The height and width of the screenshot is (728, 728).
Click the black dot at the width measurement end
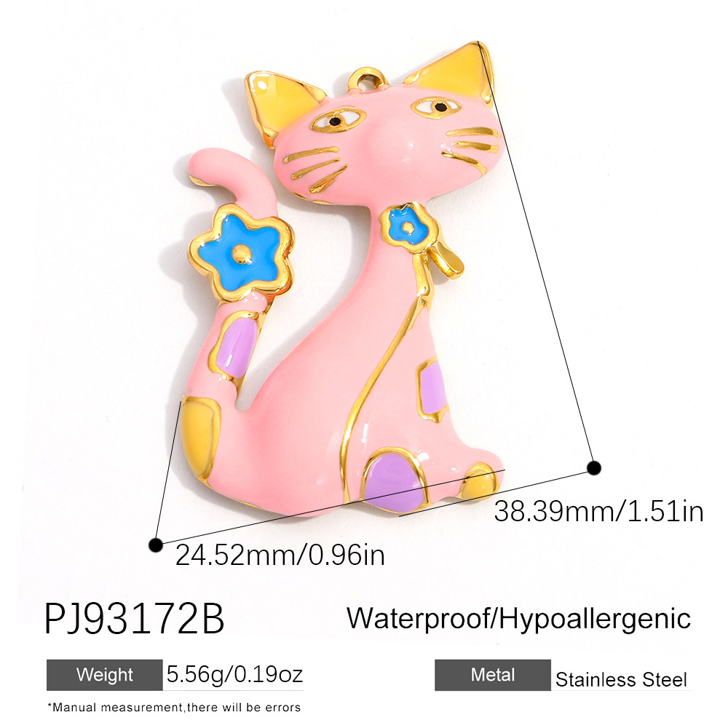[x=156, y=545]
